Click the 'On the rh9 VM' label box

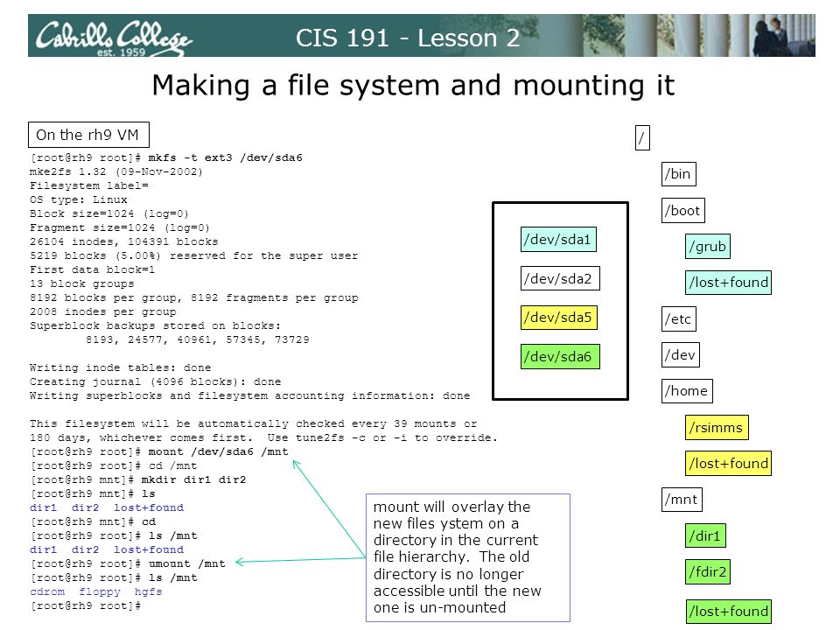tap(88, 135)
